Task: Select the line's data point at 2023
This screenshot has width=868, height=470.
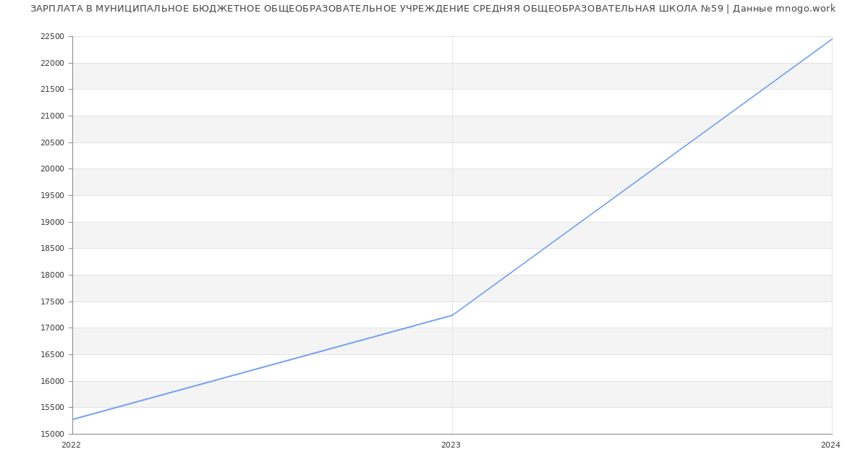Action: (452, 315)
